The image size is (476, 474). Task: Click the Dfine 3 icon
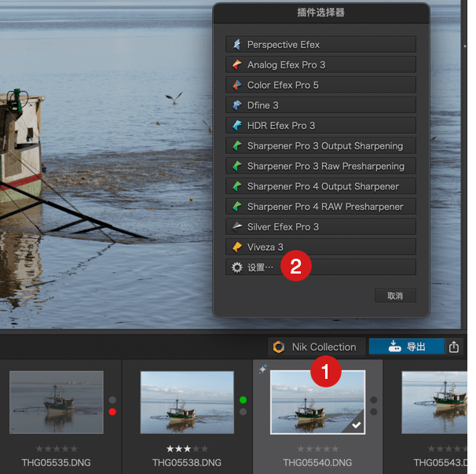(x=236, y=105)
